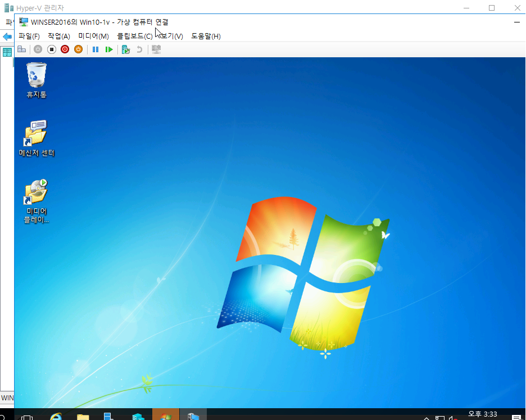Click the highlighted virtual machine connection taskbar icon
526x420 pixels.
tap(166, 414)
